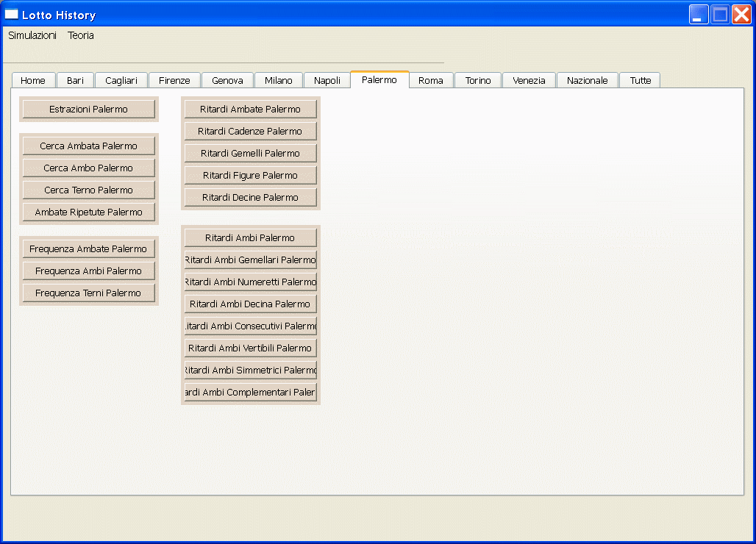Open the Simulazioni menu

point(32,35)
